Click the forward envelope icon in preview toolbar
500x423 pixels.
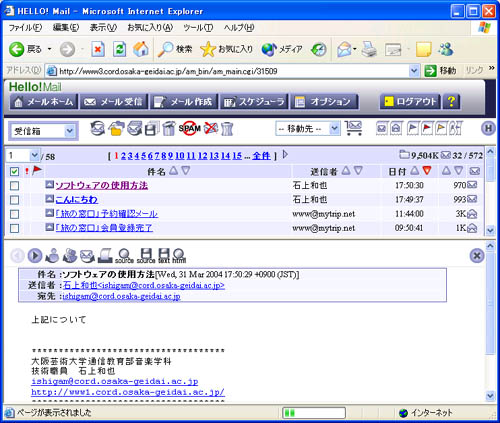(87, 256)
